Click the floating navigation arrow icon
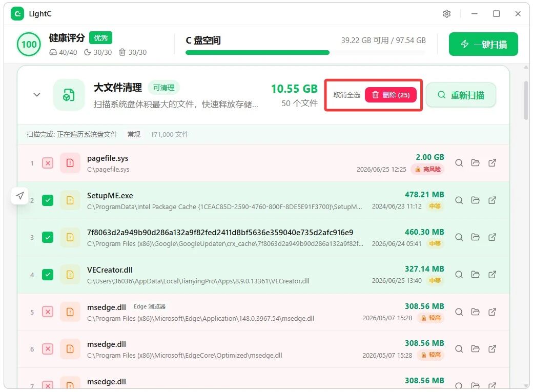The image size is (533, 392). [20, 196]
